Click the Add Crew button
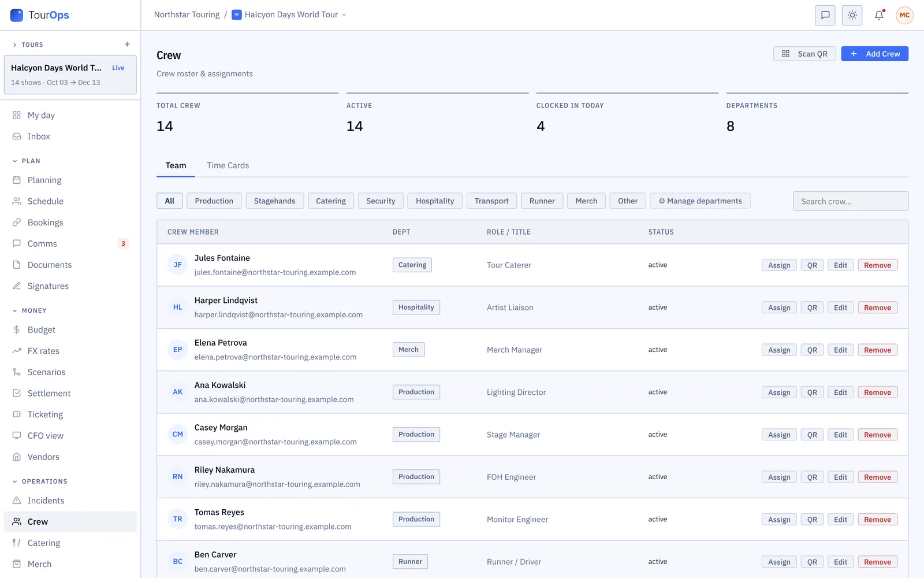 [875, 54]
